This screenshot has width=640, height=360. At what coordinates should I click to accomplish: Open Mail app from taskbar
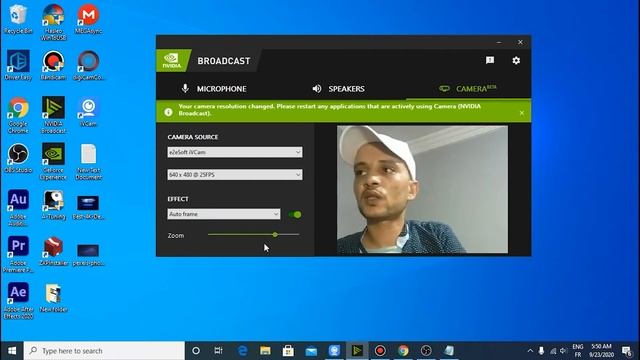[311, 351]
